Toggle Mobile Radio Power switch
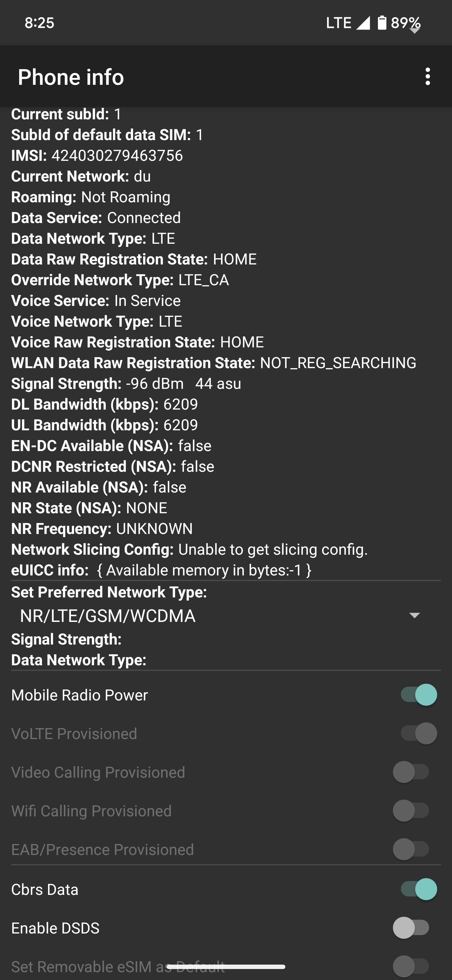Image resolution: width=452 pixels, height=980 pixels. pyautogui.click(x=418, y=695)
